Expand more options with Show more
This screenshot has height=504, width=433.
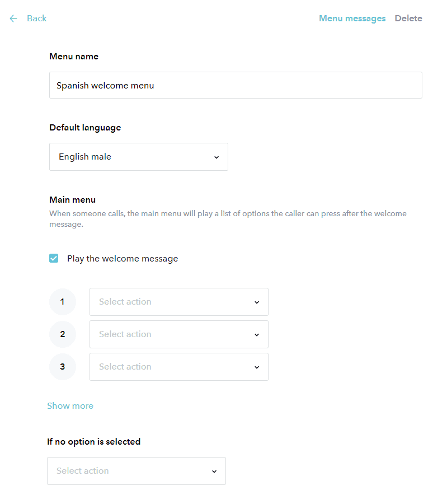click(70, 406)
